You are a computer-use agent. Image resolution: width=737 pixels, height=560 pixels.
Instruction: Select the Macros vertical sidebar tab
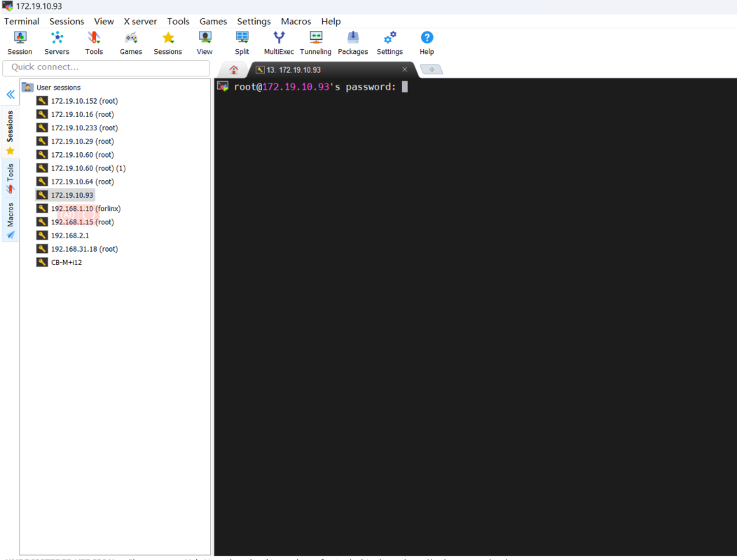point(11,220)
